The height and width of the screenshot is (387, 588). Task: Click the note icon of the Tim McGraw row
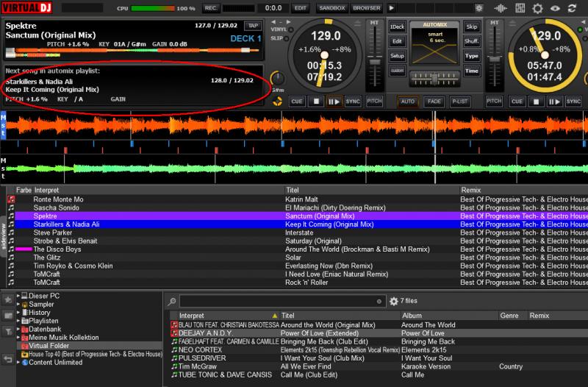click(x=174, y=366)
